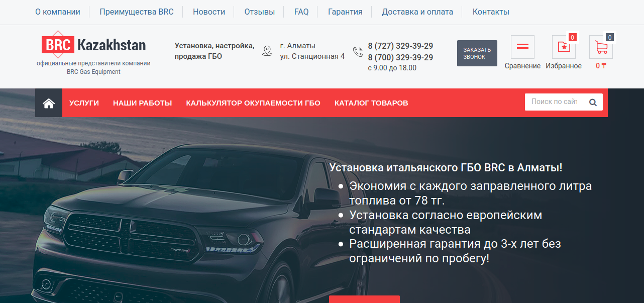Call phone number 8 (727) 329-39-29
644x303 pixels.
[x=400, y=46]
